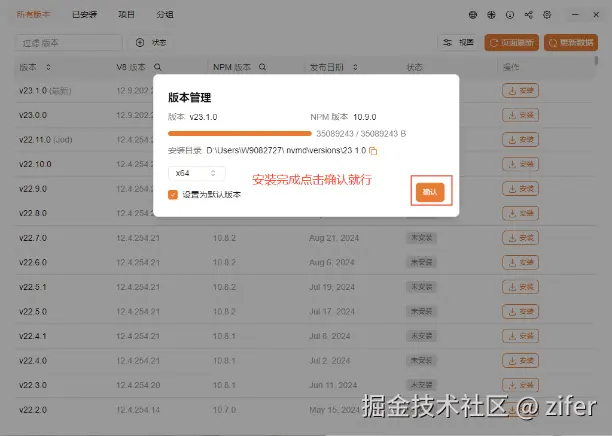Click the version table vertical scrollbar
This screenshot has width=612, height=436.
click(x=596, y=61)
